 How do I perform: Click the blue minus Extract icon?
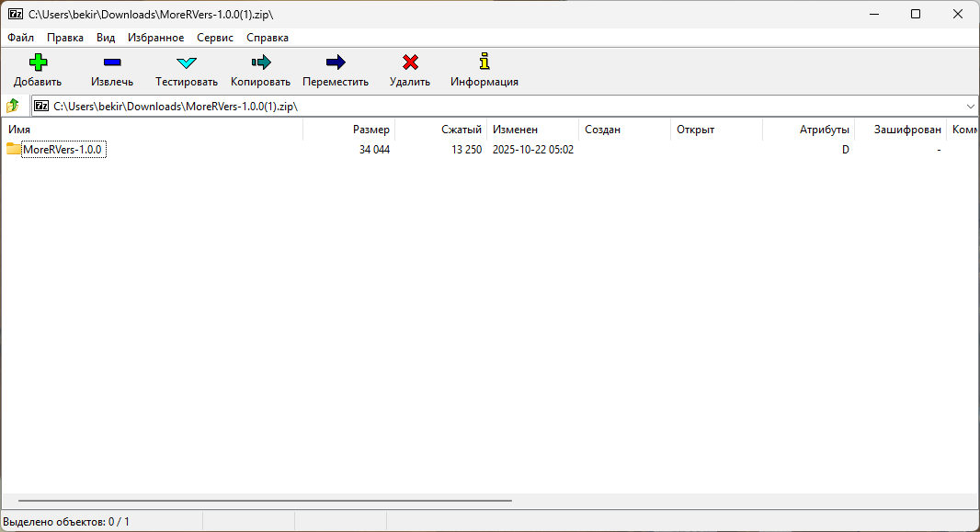point(112,62)
